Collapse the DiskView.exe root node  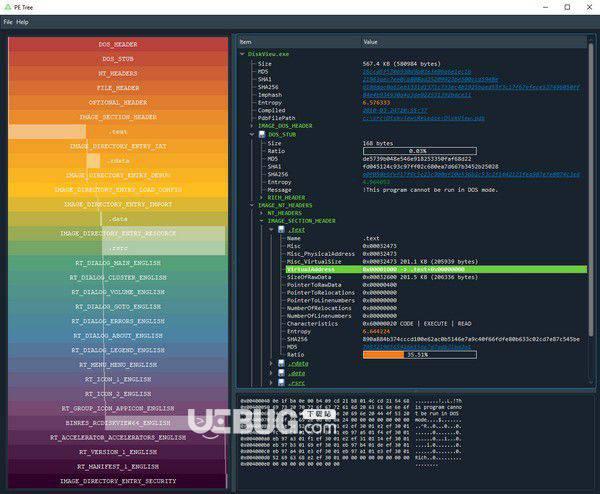click(x=242, y=54)
